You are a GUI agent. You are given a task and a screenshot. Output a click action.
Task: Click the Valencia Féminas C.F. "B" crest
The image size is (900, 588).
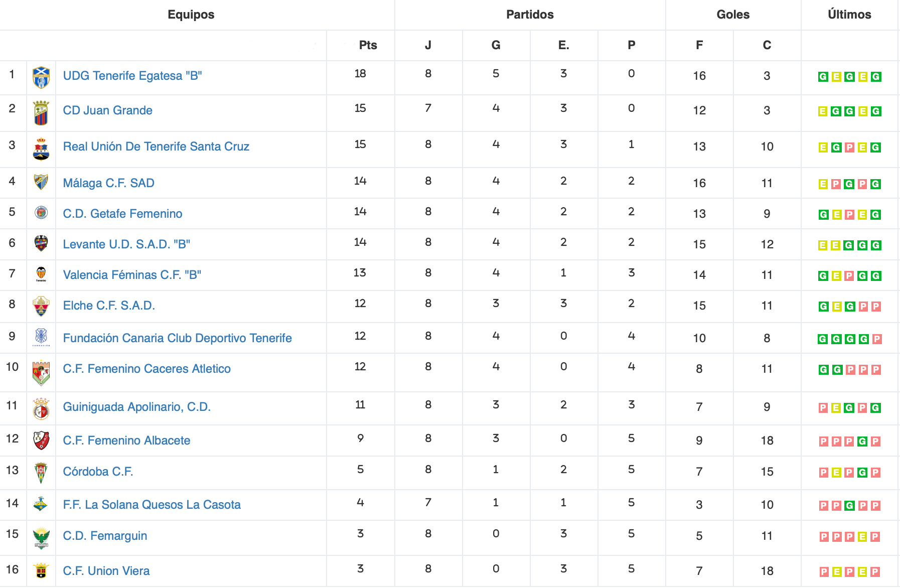41,274
